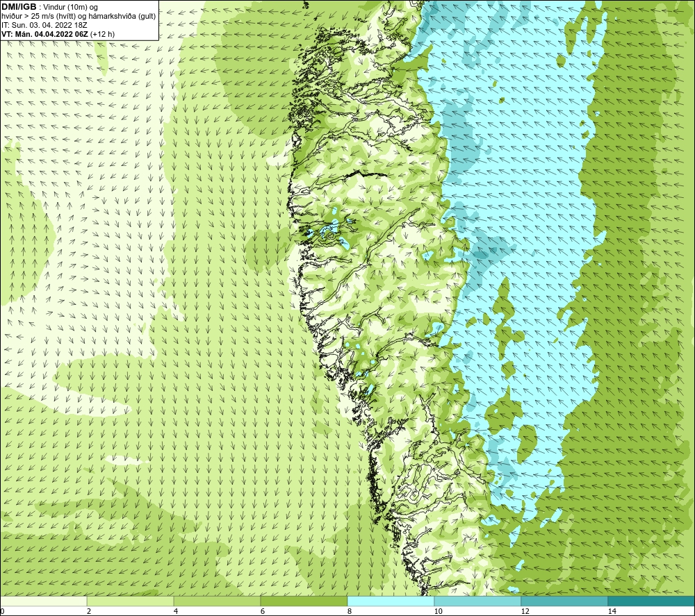Viewport: 695px width, 616px height.
Task: Click the 2–4 m/s light green legend segment
Action: [131, 601]
